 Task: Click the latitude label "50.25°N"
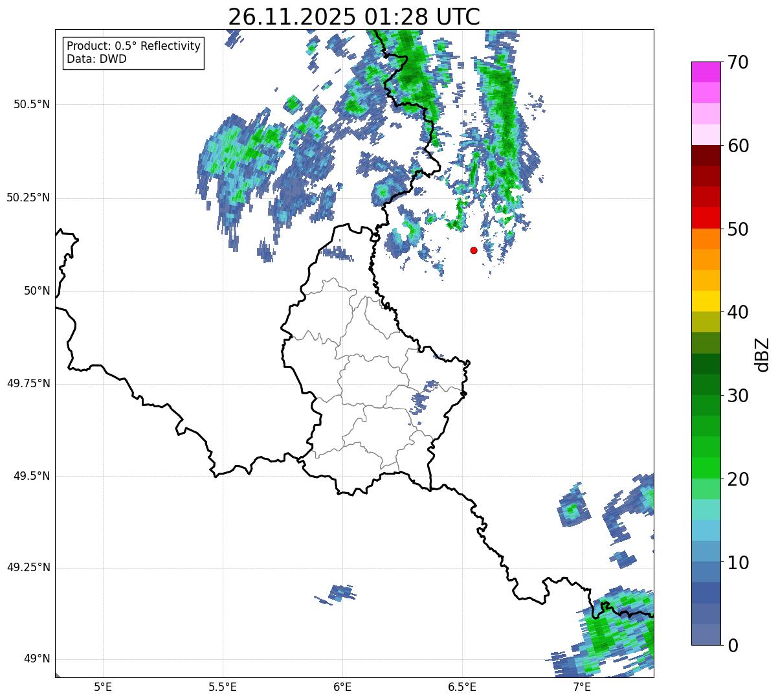click(28, 198)
